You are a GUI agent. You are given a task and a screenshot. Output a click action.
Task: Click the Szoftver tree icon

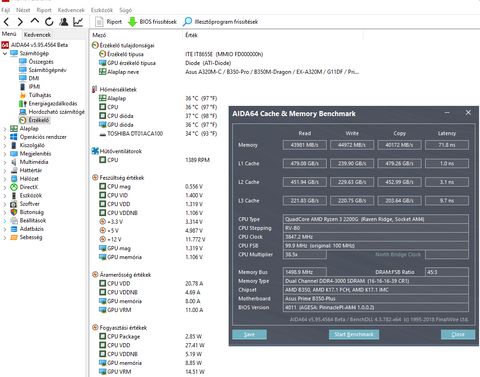point(14,204)
